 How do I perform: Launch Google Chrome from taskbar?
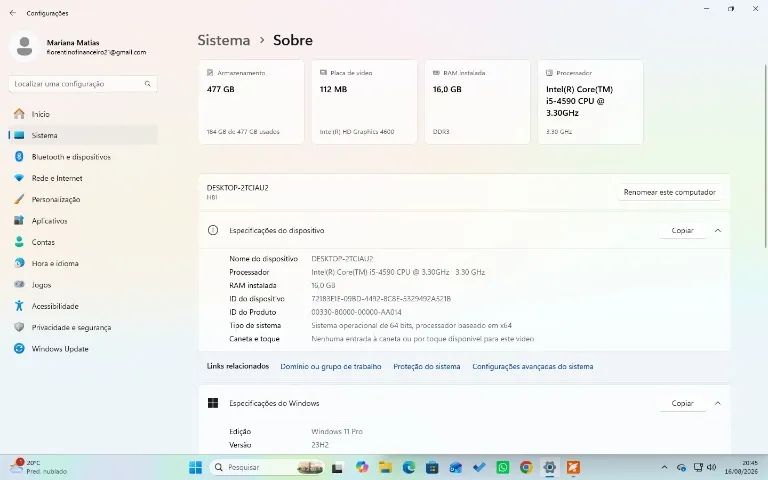(x=526, y=467)
